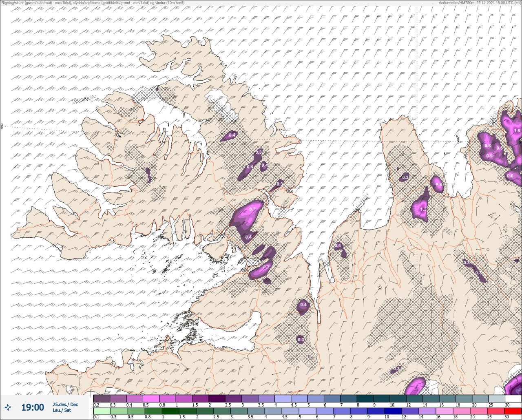Click the '25.des./ Dec' date text
Image resolution: width=522 pixels, height=420 pixels.
pyautogui.click(x=65, y=405)
